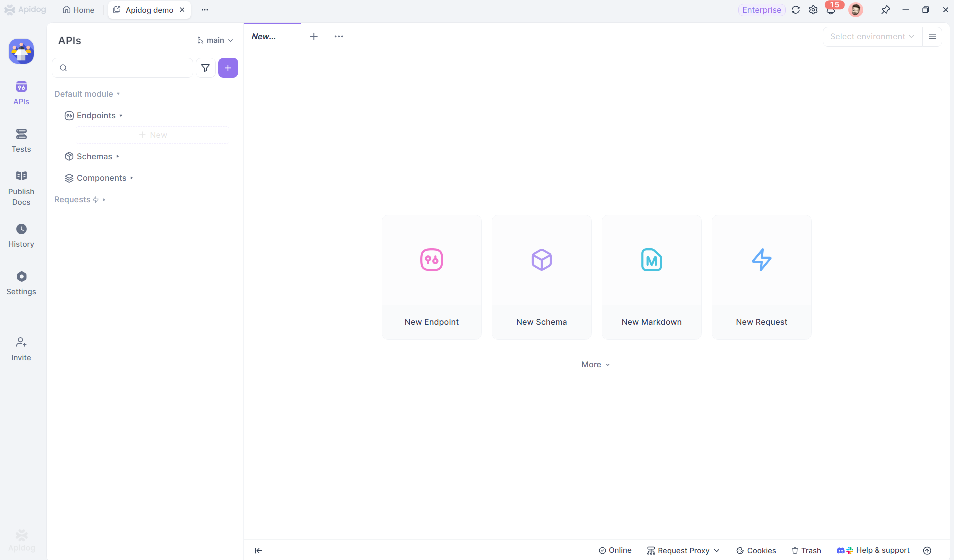Open Select environment dropdown
The height and width of the screenshot is (560, 954).
tap(872, 37)
